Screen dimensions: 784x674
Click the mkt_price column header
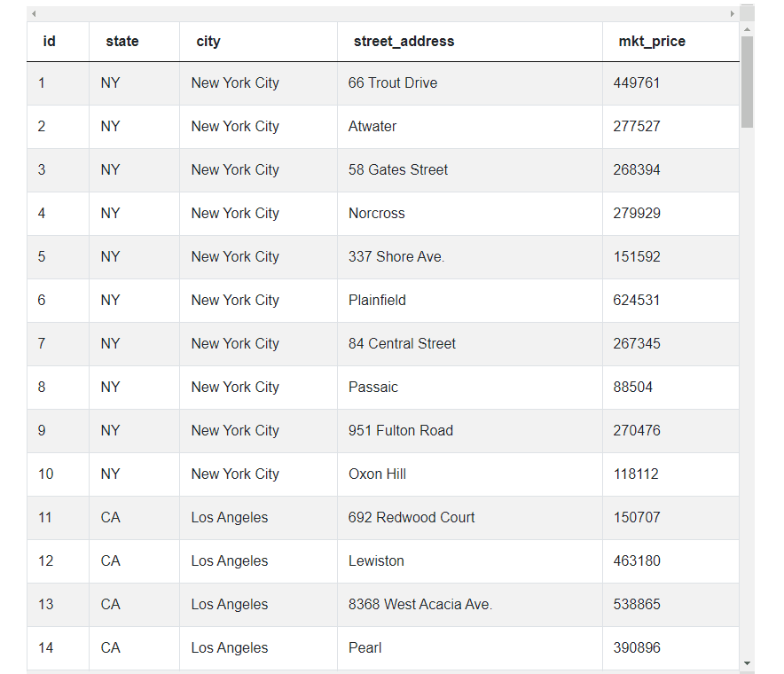coord(652,41)
